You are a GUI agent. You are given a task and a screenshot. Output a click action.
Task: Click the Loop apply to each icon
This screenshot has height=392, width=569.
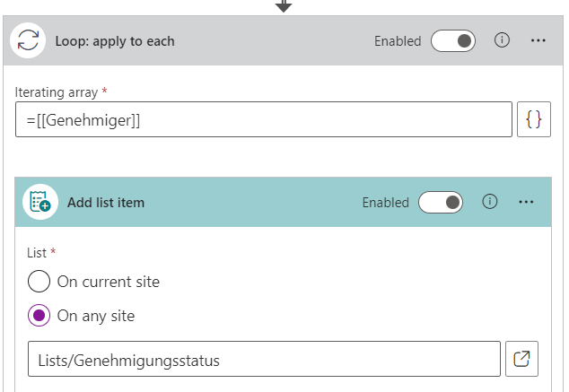pos(29,41)
